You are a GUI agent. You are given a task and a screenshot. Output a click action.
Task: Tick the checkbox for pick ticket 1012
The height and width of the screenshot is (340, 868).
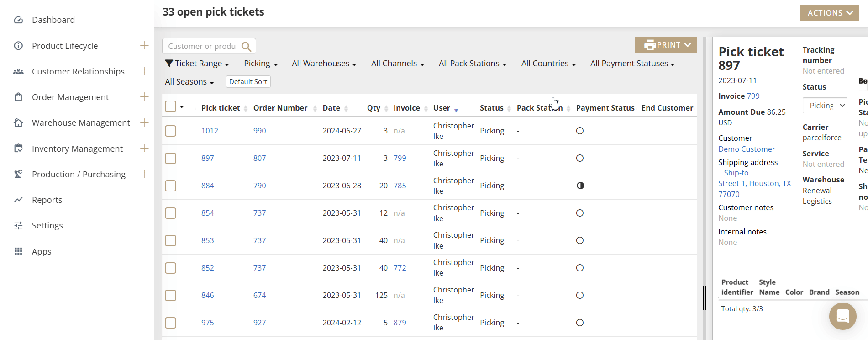171,131
